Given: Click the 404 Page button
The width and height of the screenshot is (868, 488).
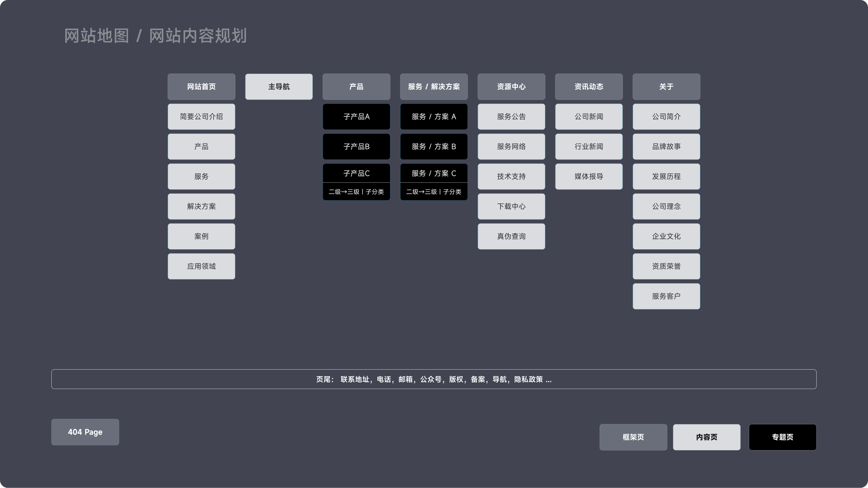Looking at the screenshot, I should tap(85, 432).
